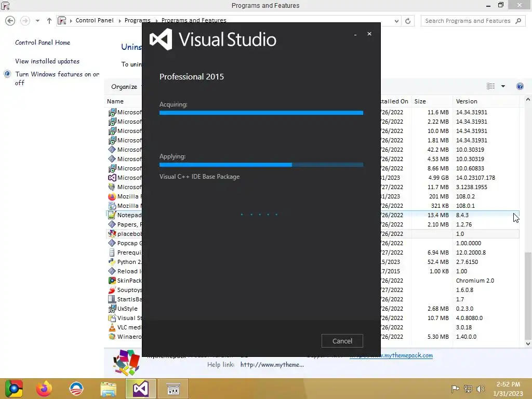Open Action Center flag tray icon
The image size is (532, 399).
(455, 389)
